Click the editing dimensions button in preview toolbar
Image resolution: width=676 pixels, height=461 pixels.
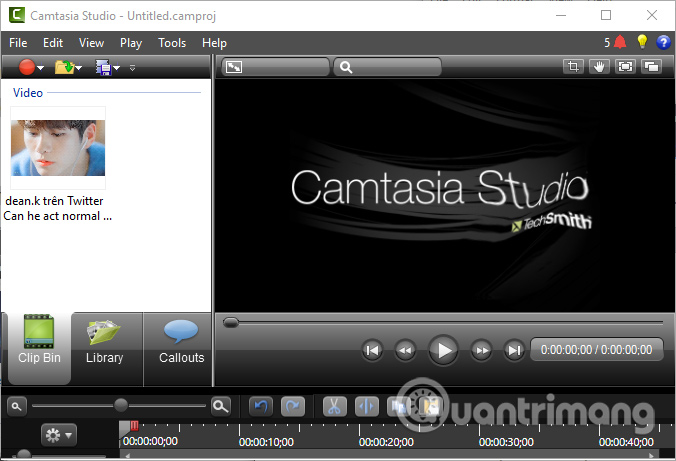276,67
